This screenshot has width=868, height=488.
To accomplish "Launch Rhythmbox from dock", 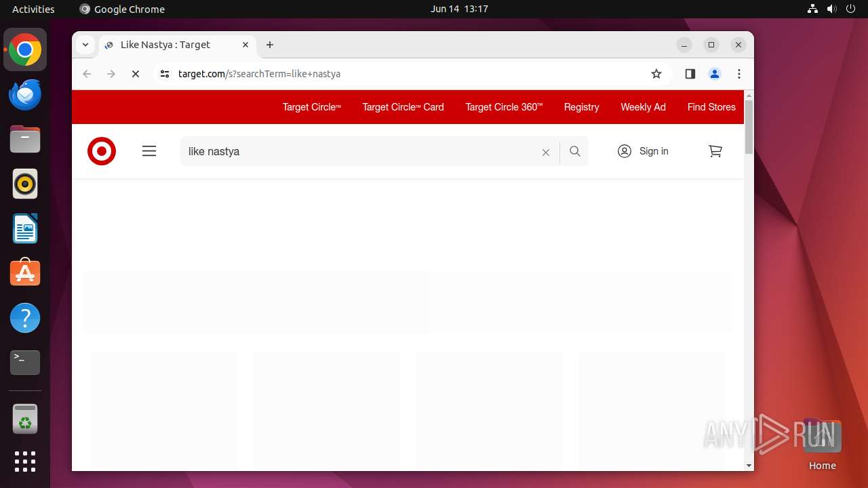I will coord(25,184).
